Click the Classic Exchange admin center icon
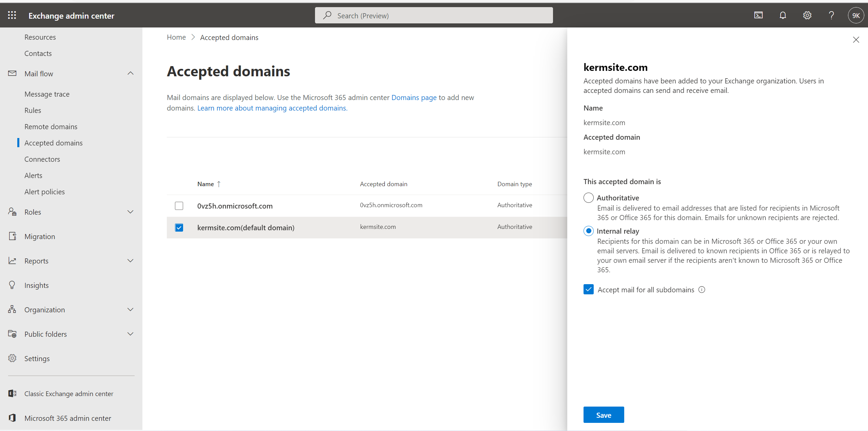The image size is (868, 431). point(12,393)
